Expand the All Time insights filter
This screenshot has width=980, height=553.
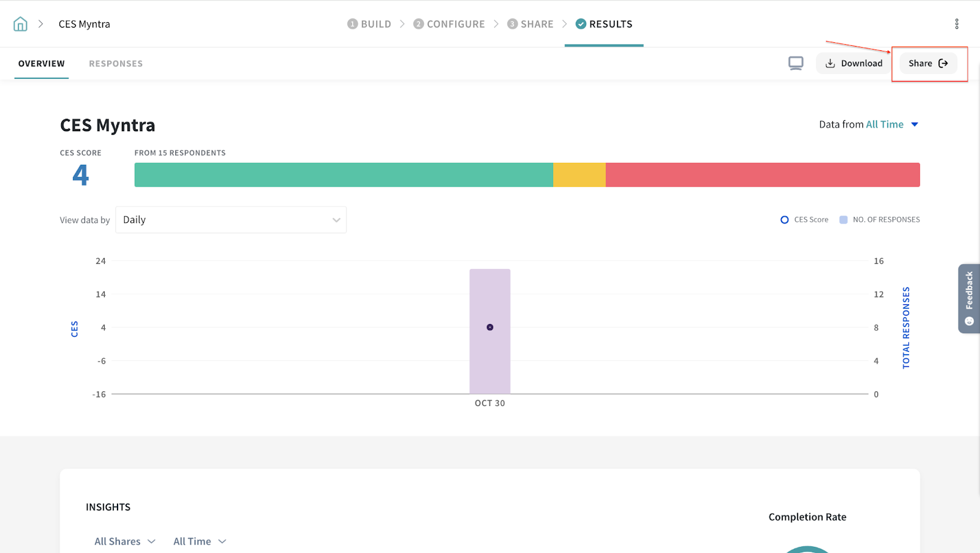(x=200, y=541)
